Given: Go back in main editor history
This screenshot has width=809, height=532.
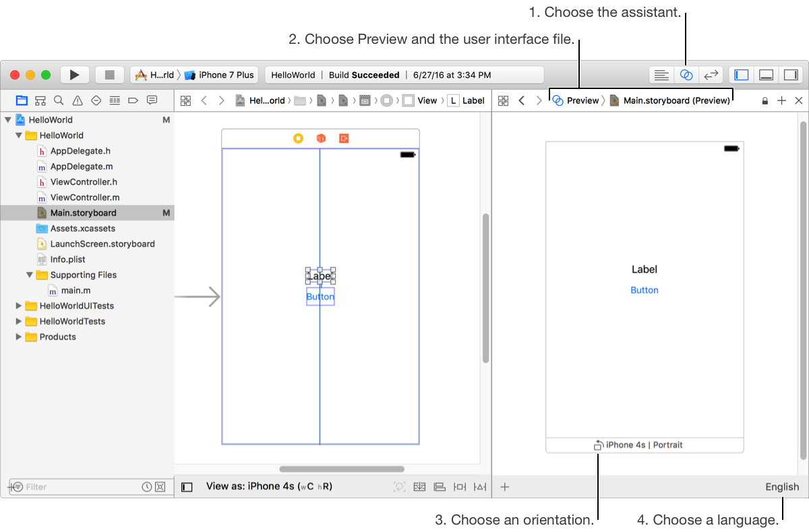Looking at the screenshot, I should [x=204, y=100].
